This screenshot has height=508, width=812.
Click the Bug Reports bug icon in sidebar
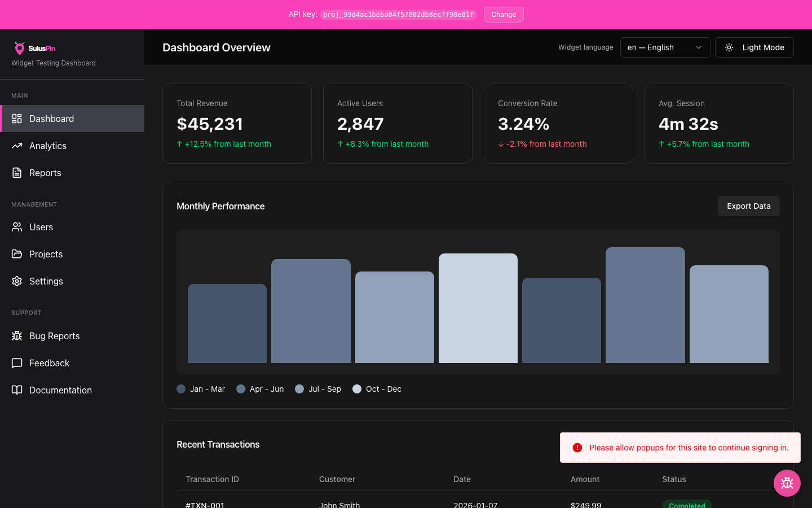(x=17, y=336)
